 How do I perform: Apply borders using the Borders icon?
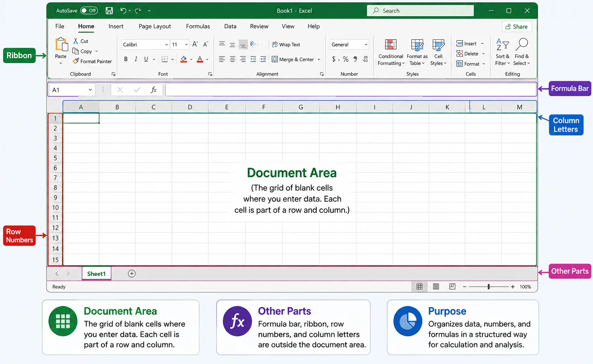[x=165, y=59]
